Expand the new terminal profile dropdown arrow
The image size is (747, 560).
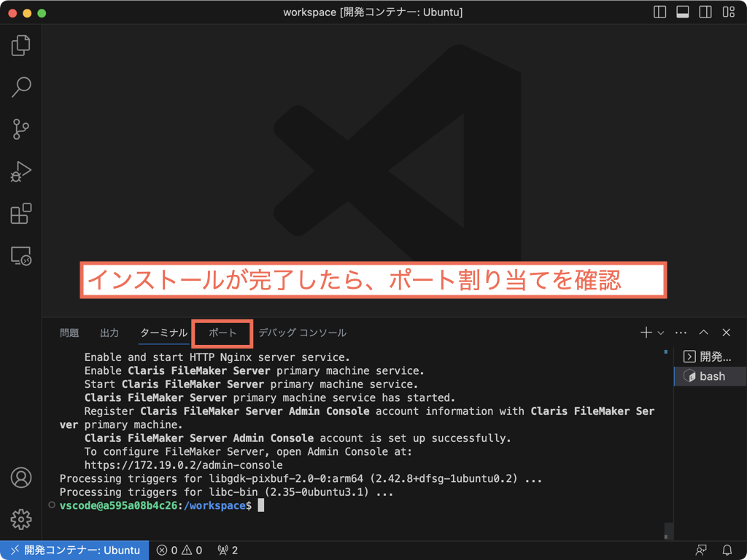pyautogui.click(x=661, y=332)
